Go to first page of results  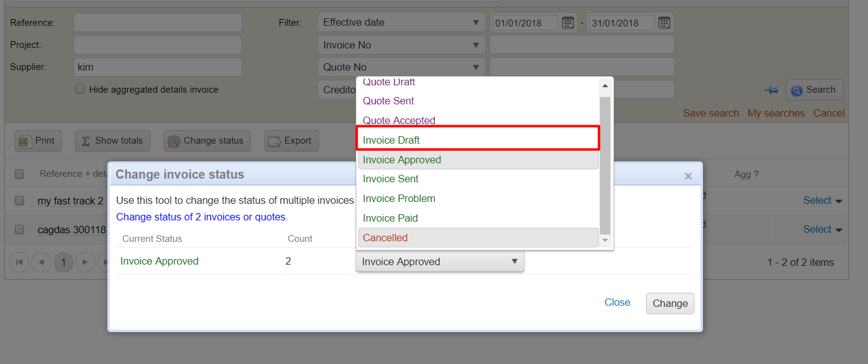coord(19,262)
